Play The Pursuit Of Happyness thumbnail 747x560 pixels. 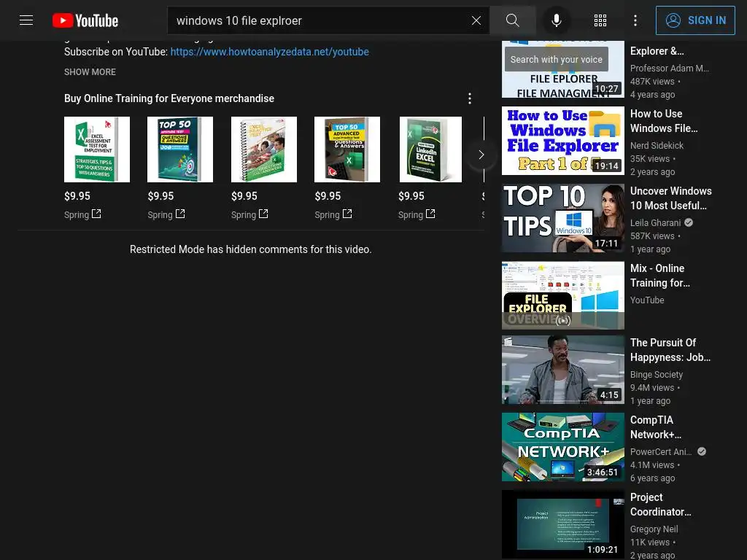tap(563, 370)
